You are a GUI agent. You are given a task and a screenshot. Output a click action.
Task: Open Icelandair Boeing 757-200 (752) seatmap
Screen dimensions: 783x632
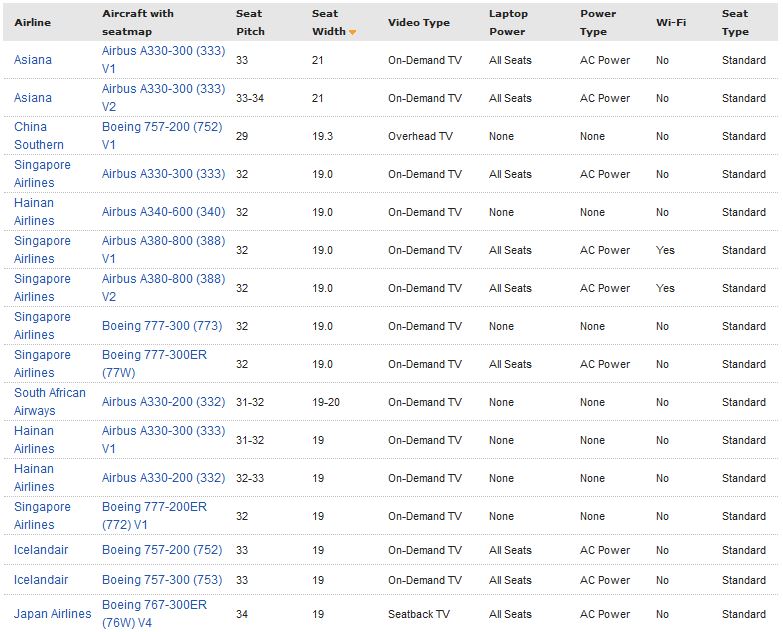pos(162,550)
